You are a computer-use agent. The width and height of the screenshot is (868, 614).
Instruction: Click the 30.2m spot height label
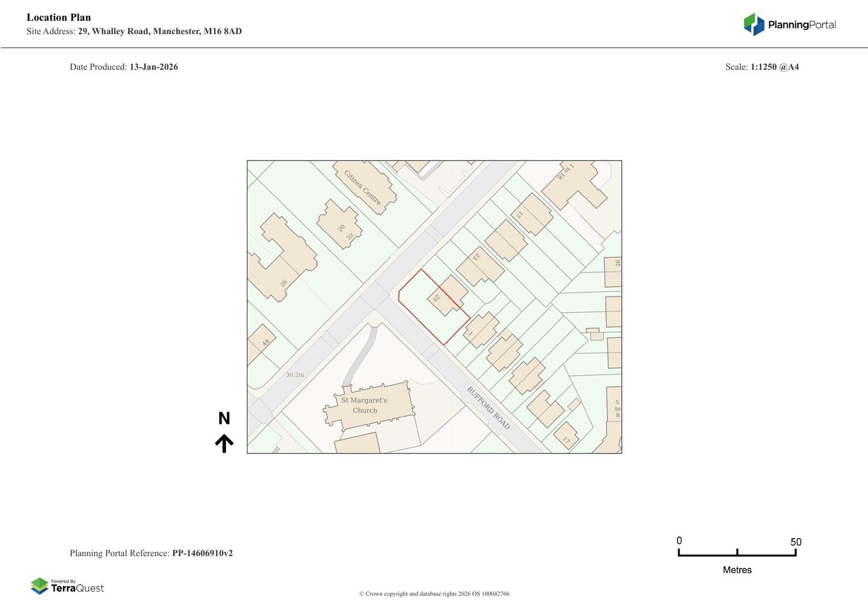pyautogui.click(x=295, y=375)
